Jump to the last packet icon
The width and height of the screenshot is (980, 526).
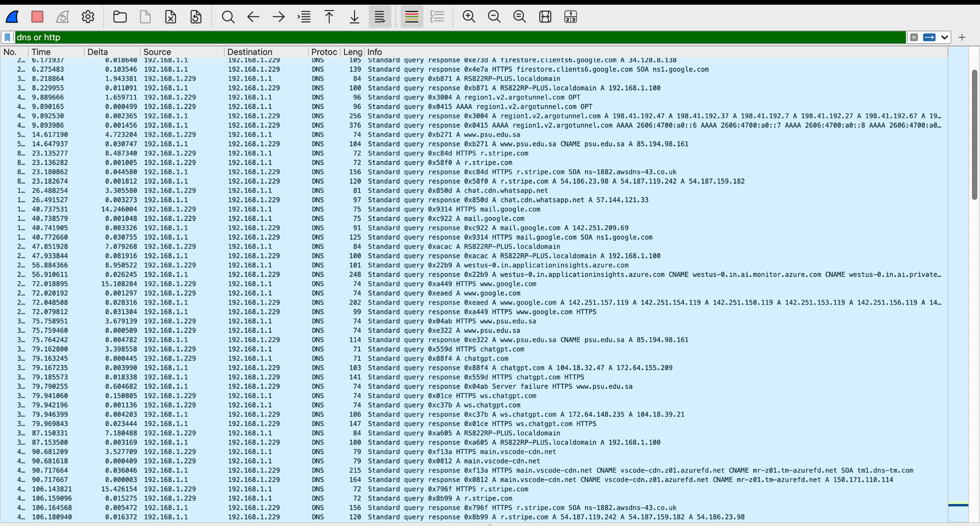point(354,17)
